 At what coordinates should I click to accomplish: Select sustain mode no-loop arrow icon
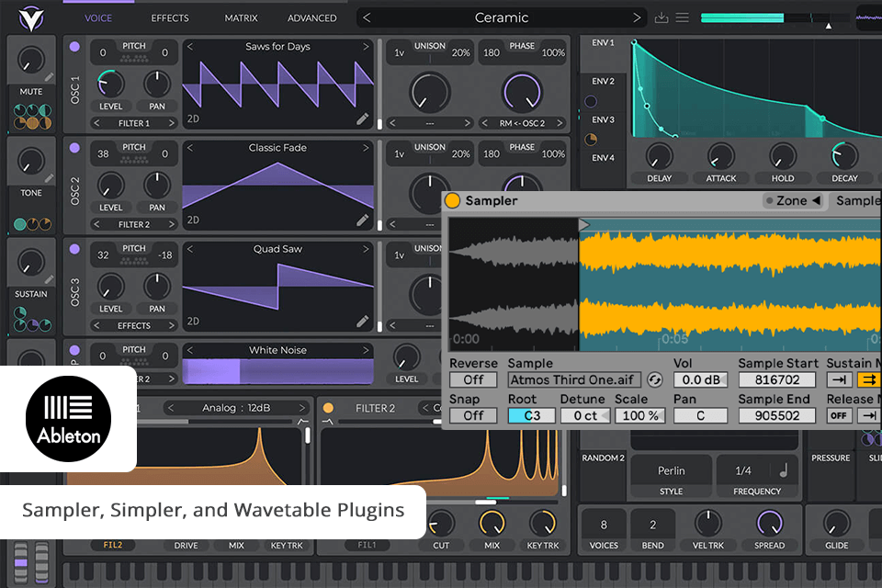pyautogui.click(x=839, y=379)
